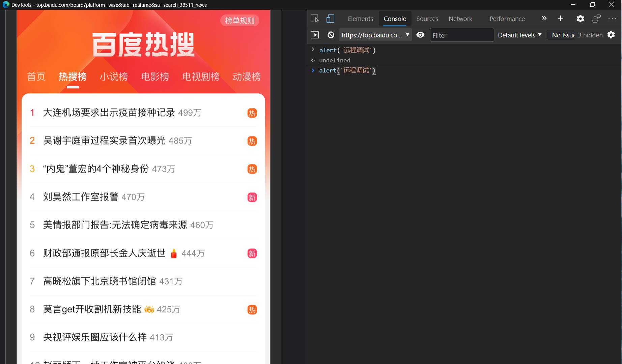This screenshot has width=622, height=364.
Task: Open the more tabs chevron
Action: pyautogui.click(x=544, y=18)
